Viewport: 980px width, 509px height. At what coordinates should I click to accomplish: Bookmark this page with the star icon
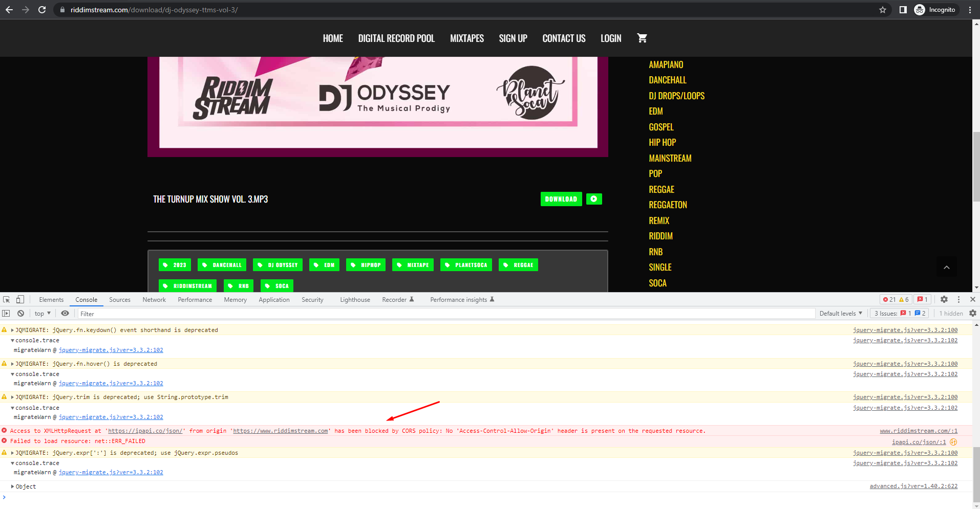point(883,10)
